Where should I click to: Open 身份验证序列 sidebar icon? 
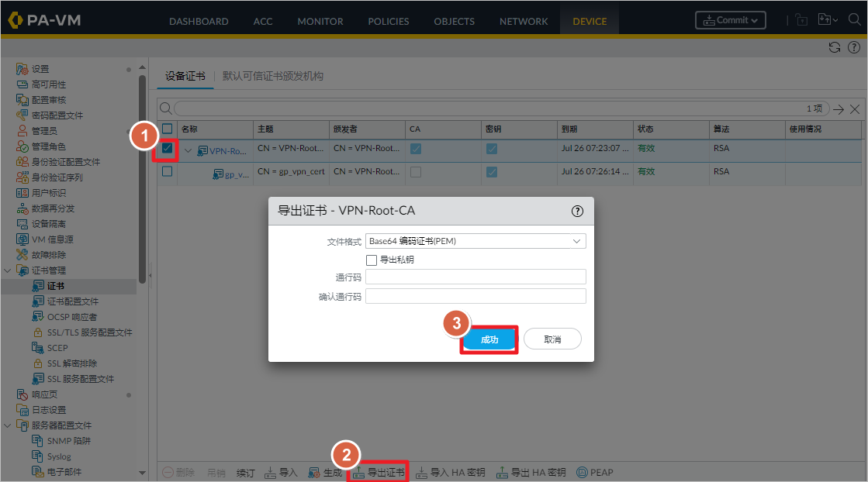tap(22, 177)
